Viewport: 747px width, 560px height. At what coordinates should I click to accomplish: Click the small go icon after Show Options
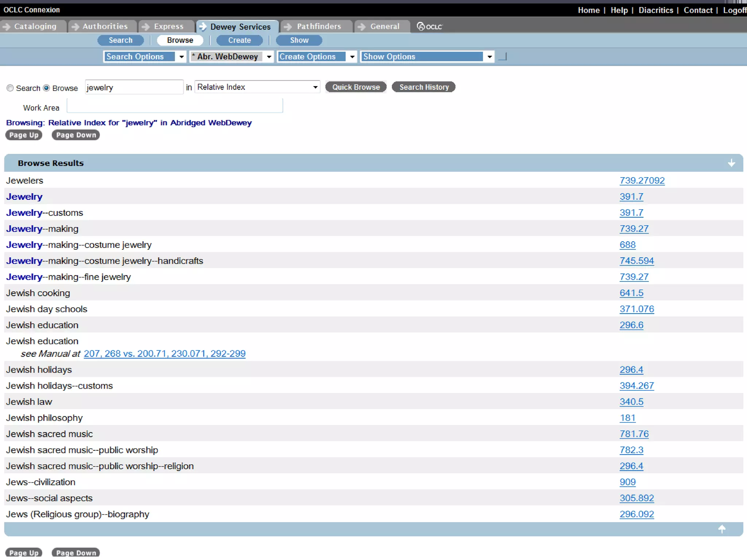click(x=503, y=57)
